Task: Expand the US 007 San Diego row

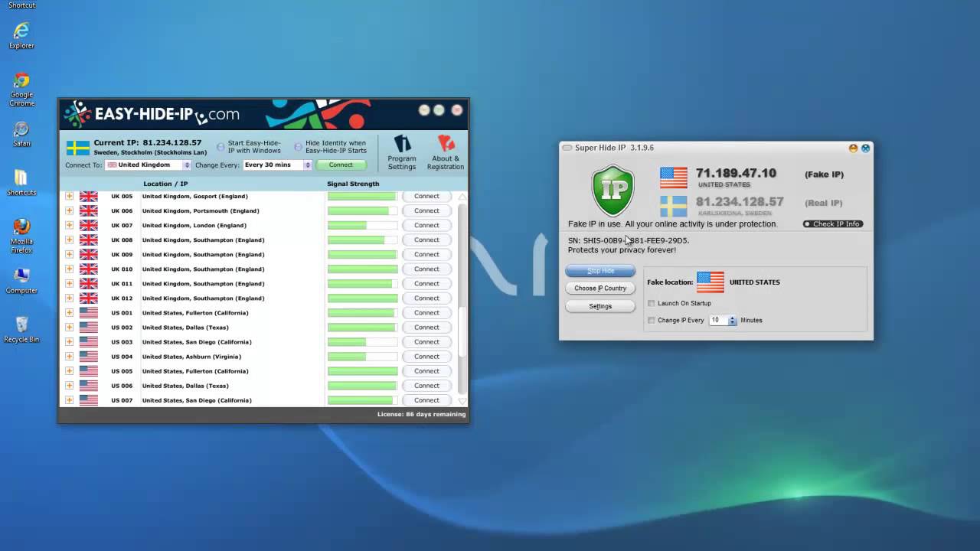Action: (69, 399)
